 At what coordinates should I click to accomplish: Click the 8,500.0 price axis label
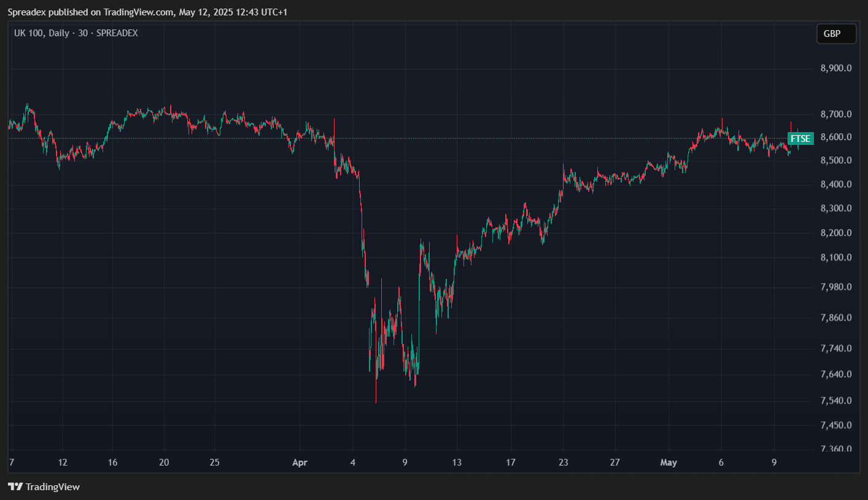(836, 160)
